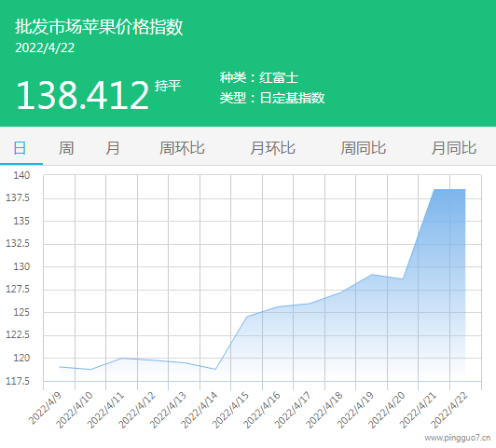Click the www.pingguo7.cn watermark link
496x448 pixels.
click(458, 438)
